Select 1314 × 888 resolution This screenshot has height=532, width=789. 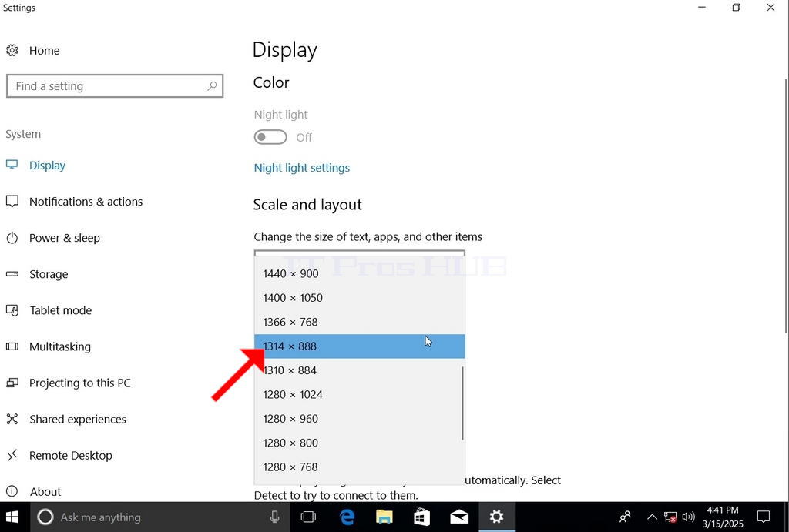click(x=359, y=346)
